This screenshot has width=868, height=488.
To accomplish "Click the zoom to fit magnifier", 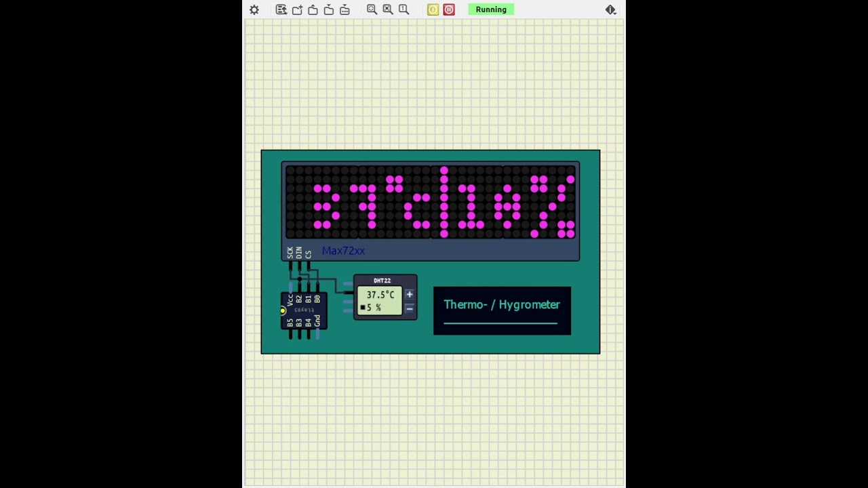I will 372,9.
